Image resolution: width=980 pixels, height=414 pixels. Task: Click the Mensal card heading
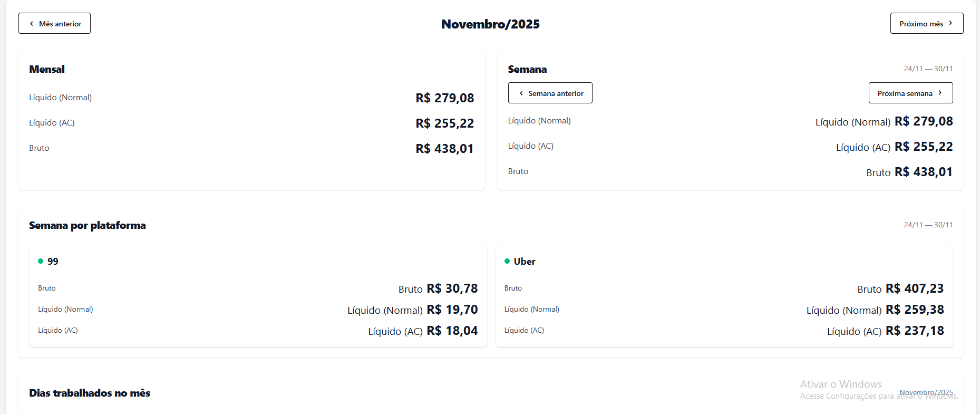(47, 69)
